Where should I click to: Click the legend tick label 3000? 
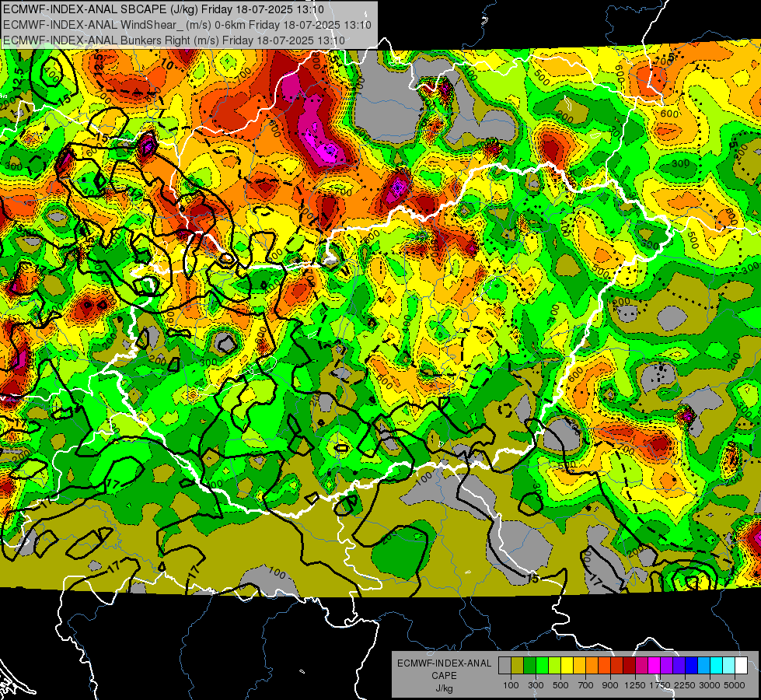pos(710,685)
